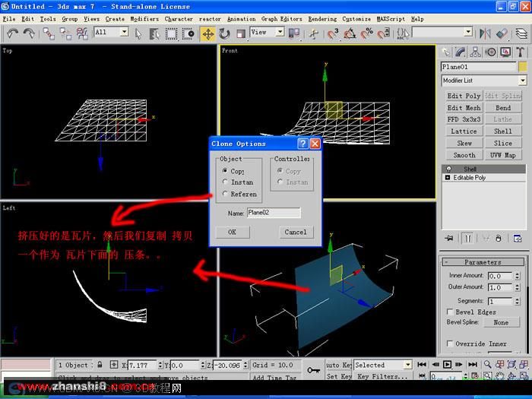Confirm the clone with the OK button
The width and height of the screenshot is (532, 399).
[x=233, y=232]
